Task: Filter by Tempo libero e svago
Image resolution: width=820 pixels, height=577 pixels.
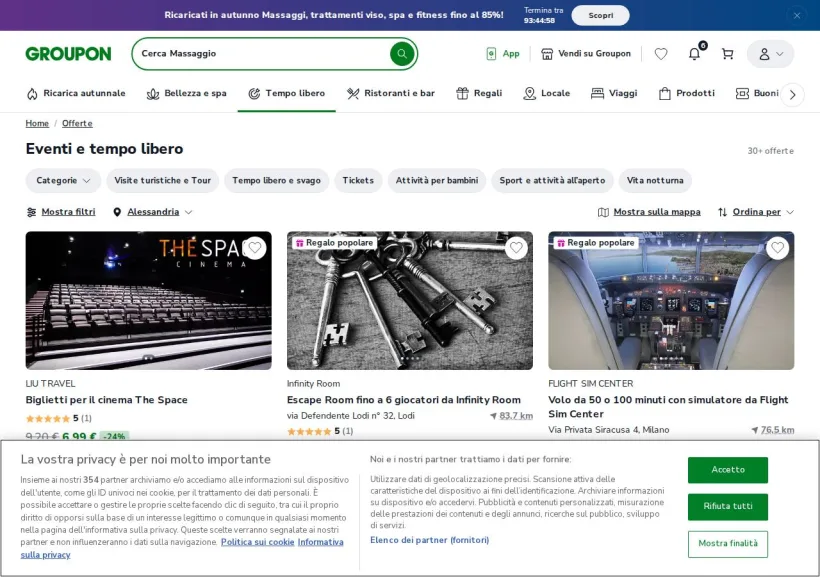Action: click(277, 180)
